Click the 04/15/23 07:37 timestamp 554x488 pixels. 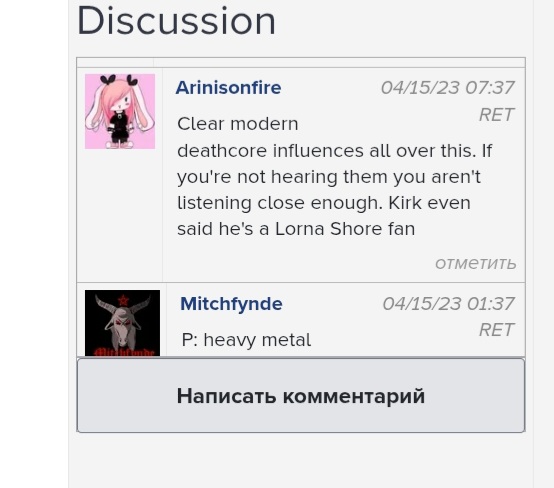pos(447,88)
